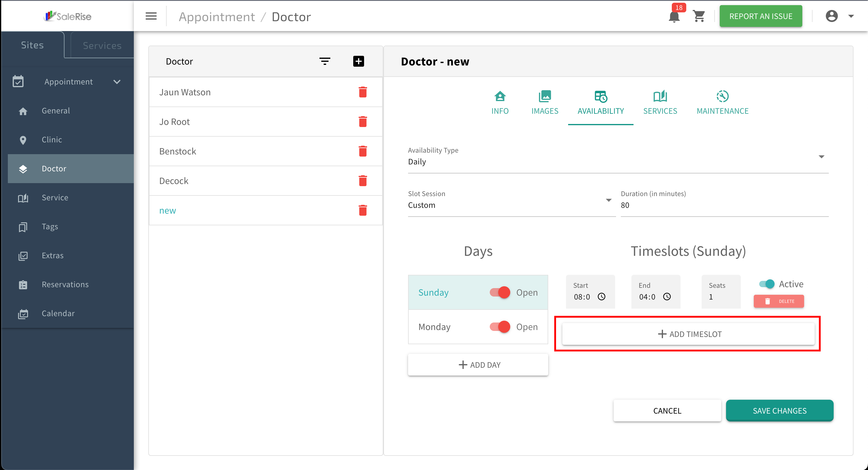
Task: Open Extras in the sidebar
Action: (71, 256)
